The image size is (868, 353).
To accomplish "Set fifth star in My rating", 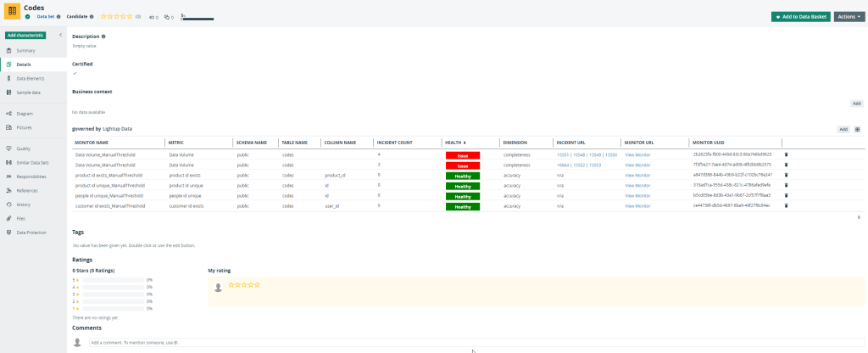I will pyautogui.click(x=257, y=284).
